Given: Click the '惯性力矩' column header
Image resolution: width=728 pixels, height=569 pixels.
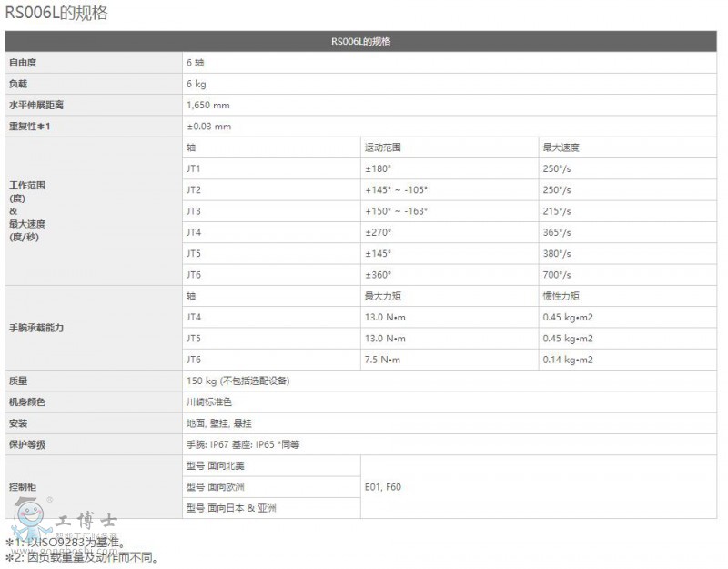Looking at the screenshot, I should click(561, 296).
